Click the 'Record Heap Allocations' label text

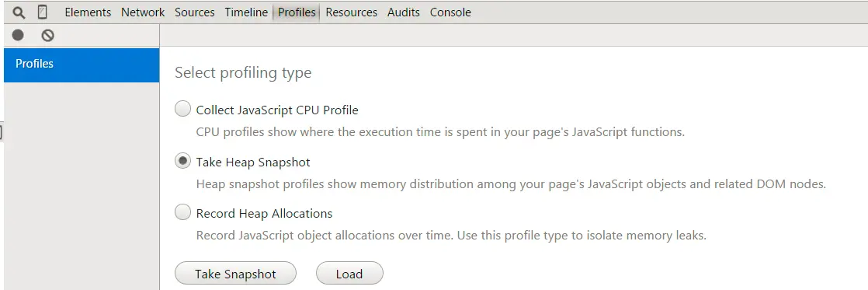tap(264, 214)
